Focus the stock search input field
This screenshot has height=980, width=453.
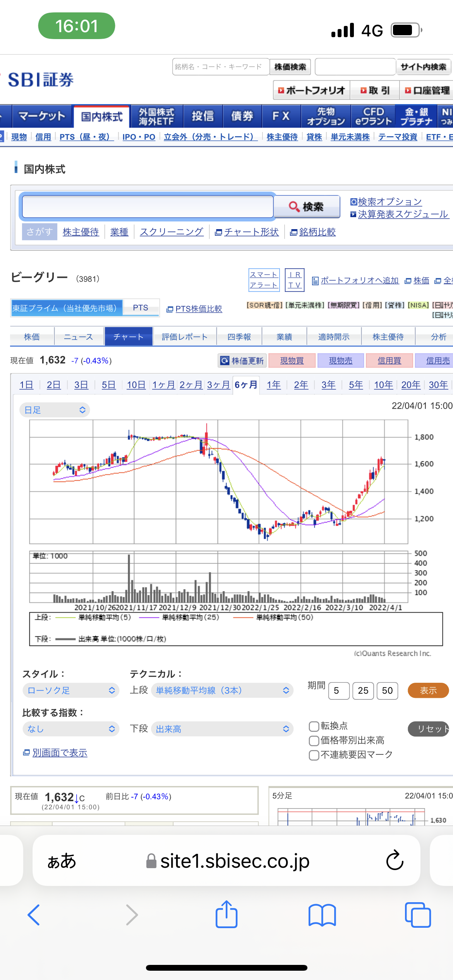pyautogui.click(x=148, y=207)
